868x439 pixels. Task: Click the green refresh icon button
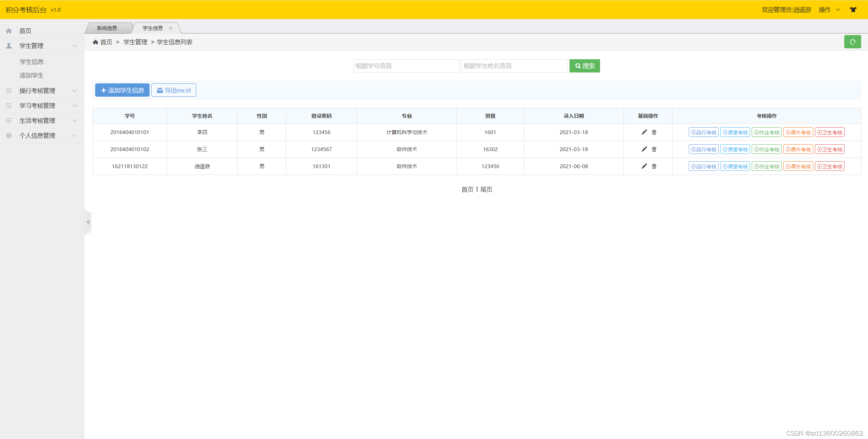click(852, 42)
